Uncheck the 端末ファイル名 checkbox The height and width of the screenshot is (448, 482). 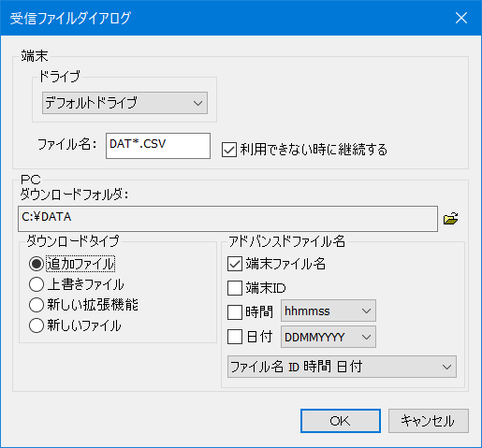coord(235,264)
